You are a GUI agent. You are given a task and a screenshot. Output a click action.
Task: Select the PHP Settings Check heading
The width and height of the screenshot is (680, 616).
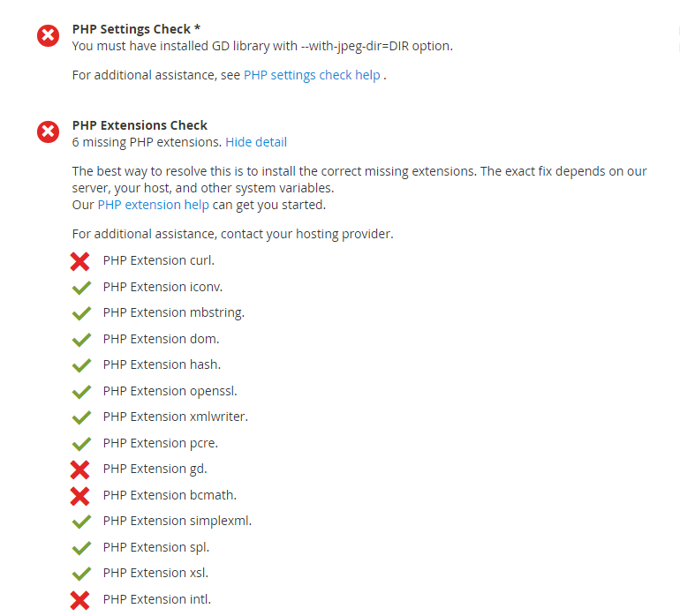pyautogui.click(x=136, y=29)
